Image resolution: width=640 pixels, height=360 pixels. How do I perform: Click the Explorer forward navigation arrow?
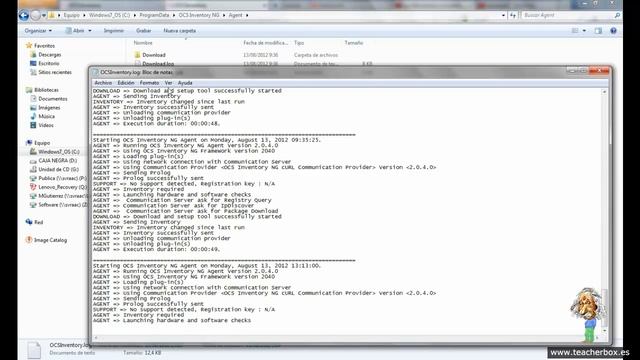tap(36, 16)
